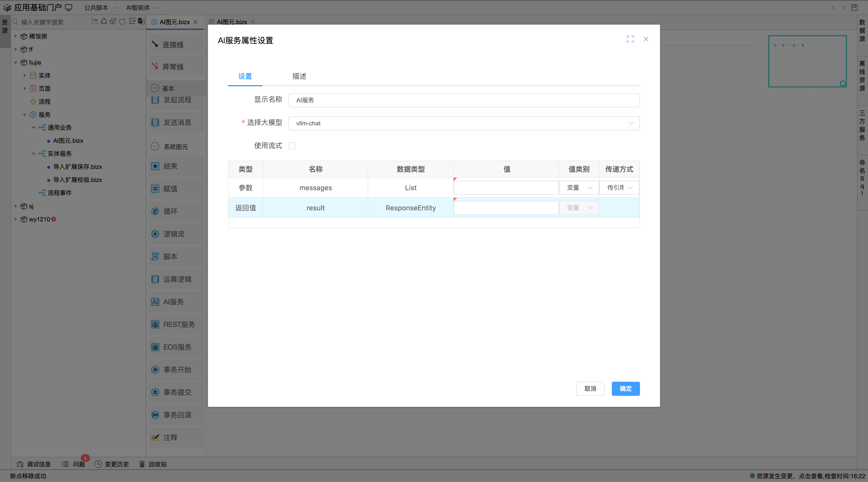Enable the 使用流式 checkbox
This screenshot has height=482, width=868.
[x=292, y=145]
